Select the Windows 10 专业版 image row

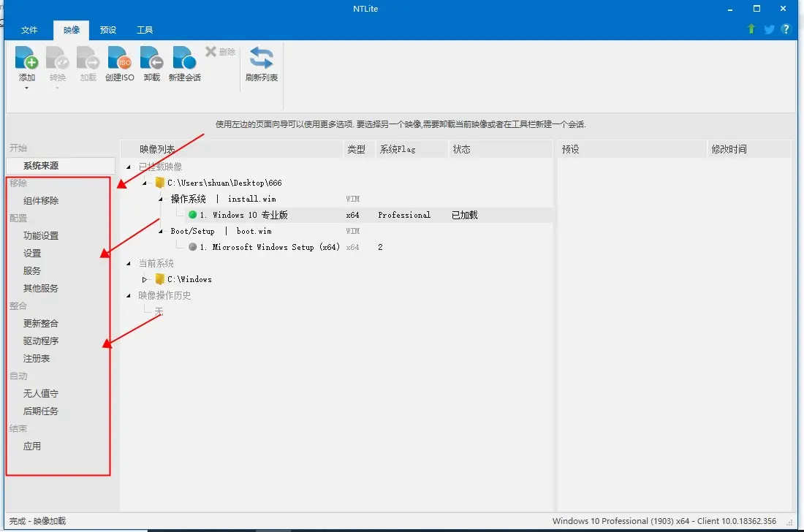tap(338, 215)
